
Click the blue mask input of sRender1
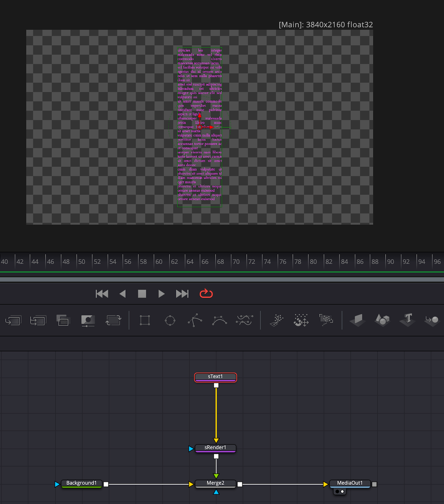[x=191, y=449]
